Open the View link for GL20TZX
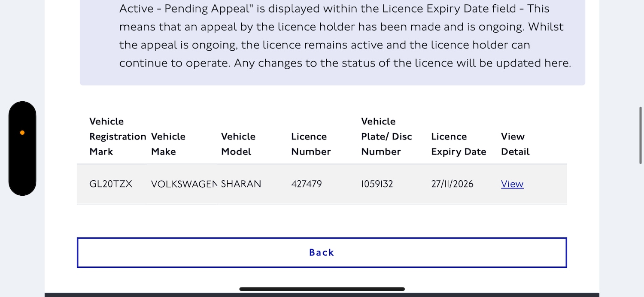 (x=512, y=184)
